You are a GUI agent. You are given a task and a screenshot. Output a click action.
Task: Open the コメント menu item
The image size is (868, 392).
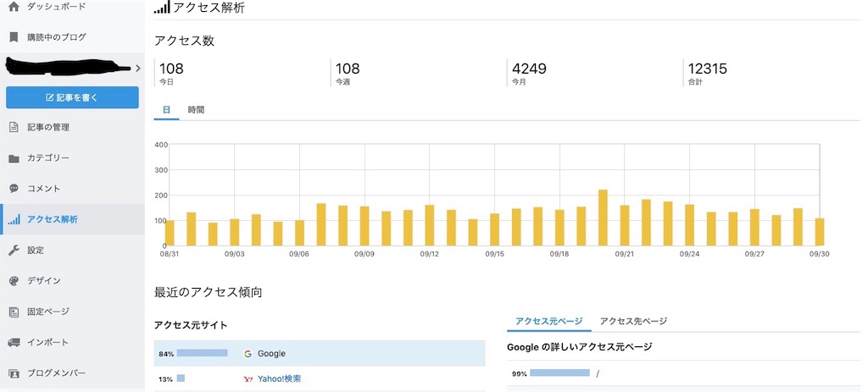44,189
